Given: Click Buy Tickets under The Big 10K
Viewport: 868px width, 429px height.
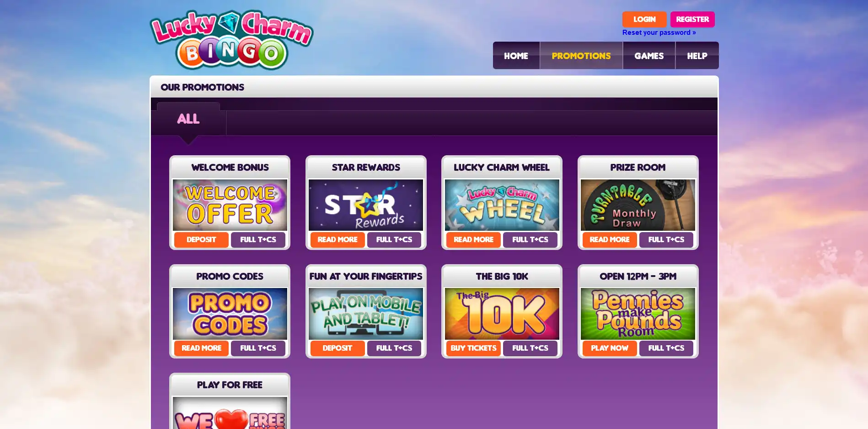Looking at the screenshot, I should tap(473, 348).
